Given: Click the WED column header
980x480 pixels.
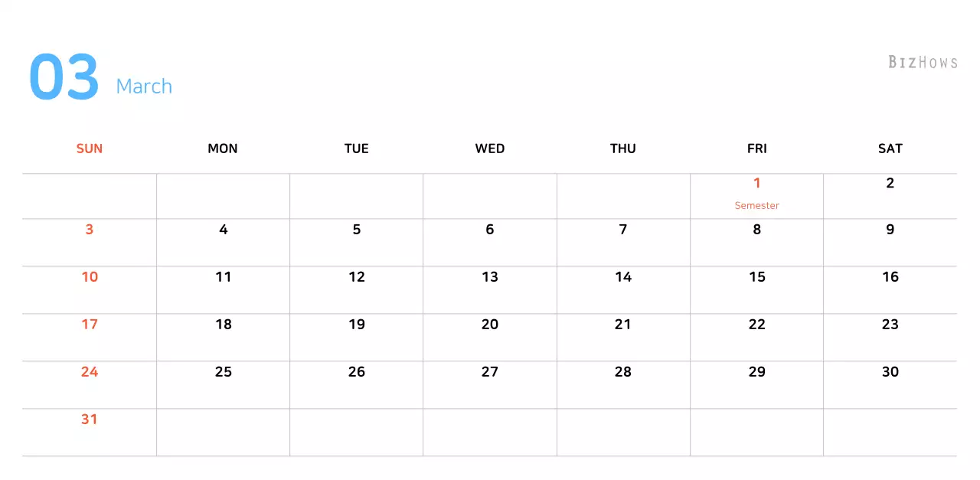Looking at the screenshot, I should (490, 149).
